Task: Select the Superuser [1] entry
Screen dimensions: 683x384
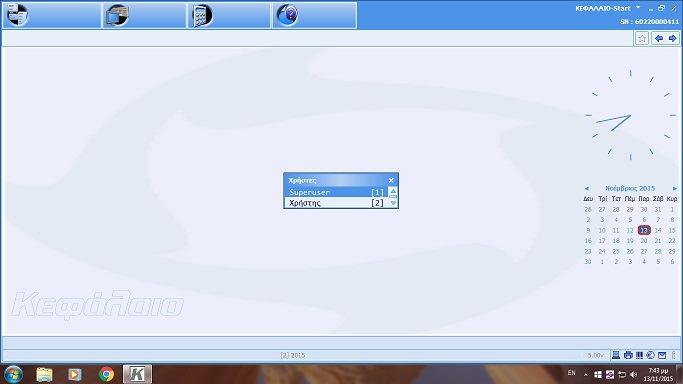Action: coord(336,192)
